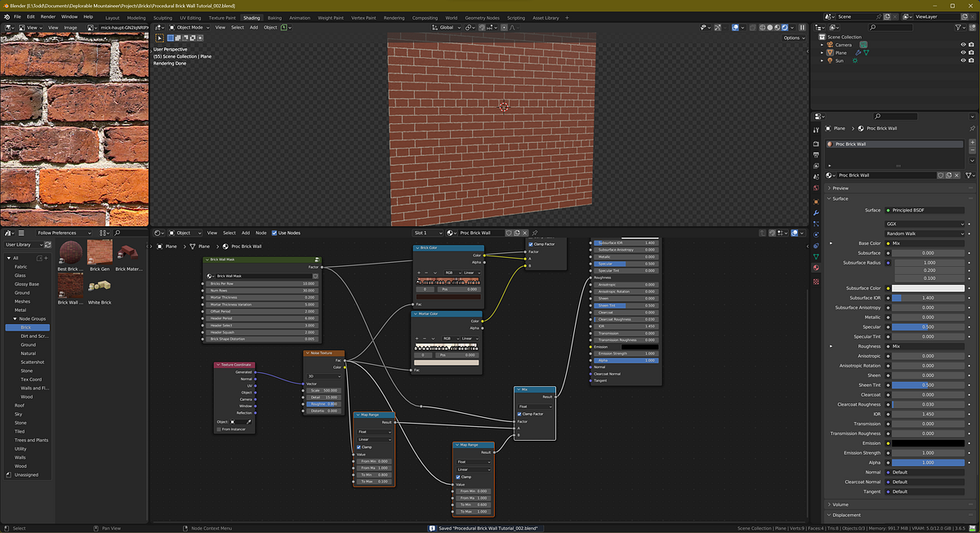Image resolution: width=980 pixels, height=533 pixels.
Task: Enable the snapping magnet in the viewport header
Action: (482, 27)
